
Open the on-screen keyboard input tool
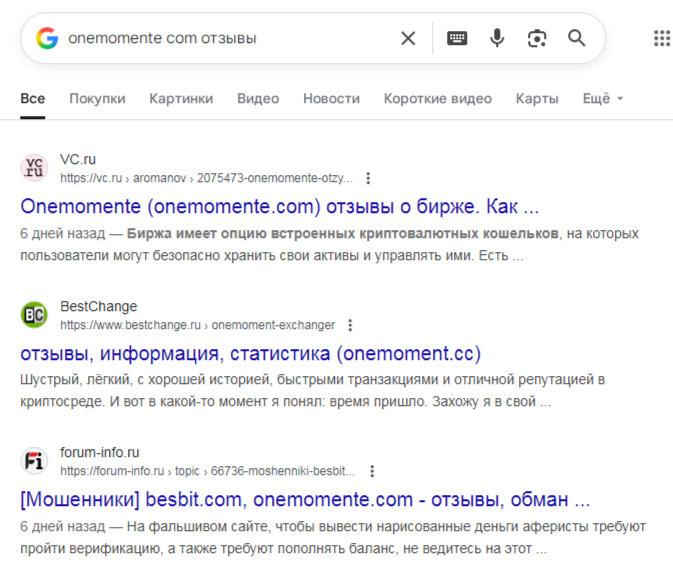[457, 38]
